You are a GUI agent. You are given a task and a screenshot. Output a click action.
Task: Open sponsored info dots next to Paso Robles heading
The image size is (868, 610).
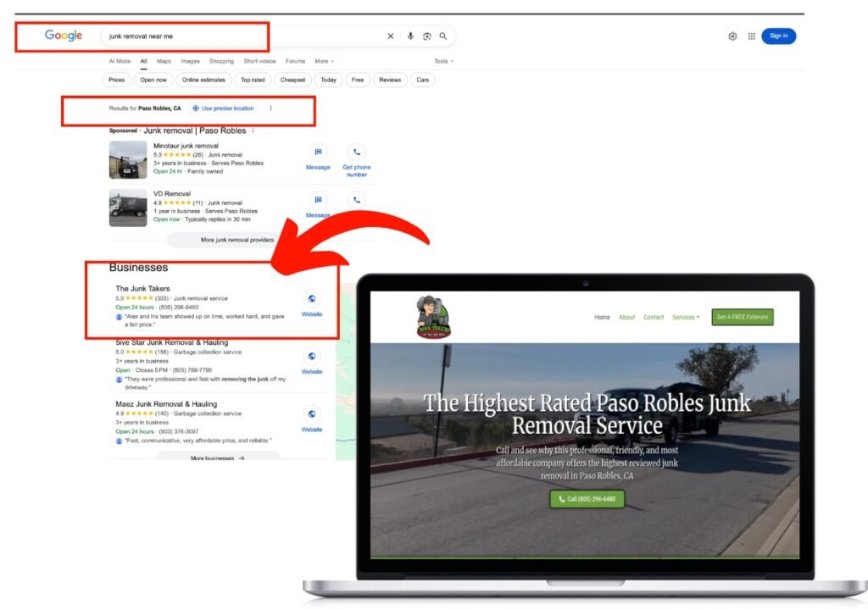tap(253, 130)
